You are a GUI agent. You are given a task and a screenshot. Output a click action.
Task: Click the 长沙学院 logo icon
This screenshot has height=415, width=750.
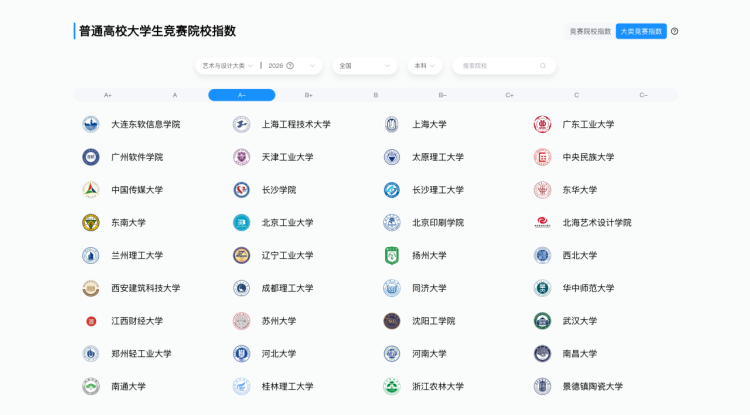[x=241, y=190]
